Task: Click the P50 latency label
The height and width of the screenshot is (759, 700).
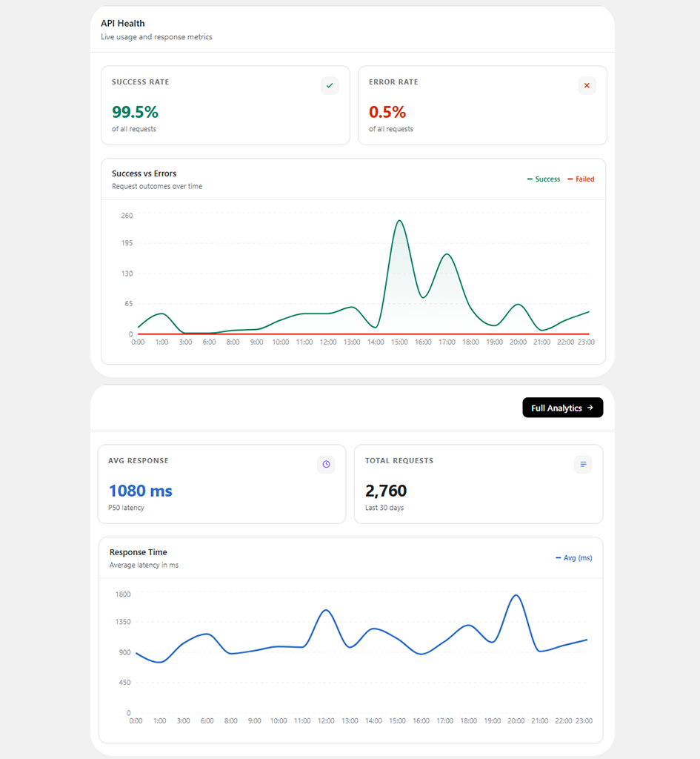Action: tap(126, 508)
